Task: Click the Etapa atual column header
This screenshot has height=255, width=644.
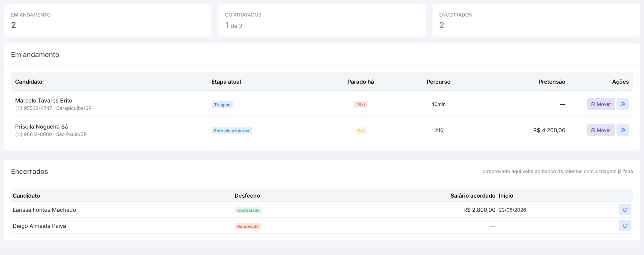Action: click(x=226, y=82)
